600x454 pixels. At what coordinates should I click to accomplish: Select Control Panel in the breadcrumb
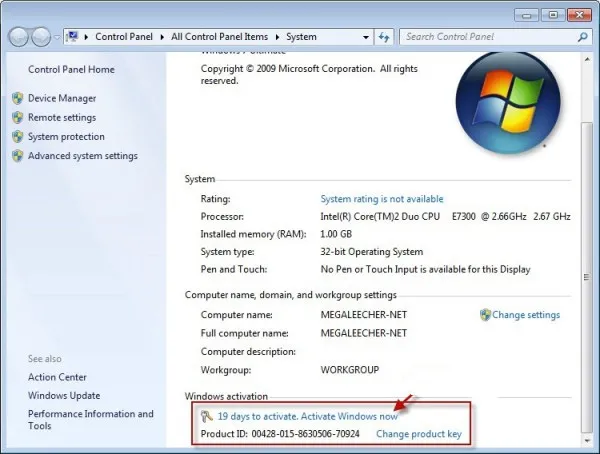coord(124,37)
